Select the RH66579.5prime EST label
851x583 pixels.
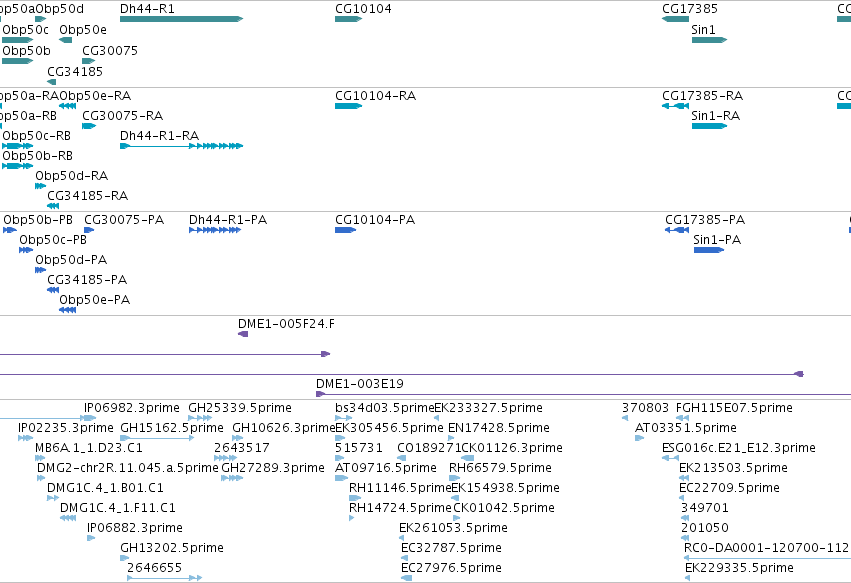500,468
